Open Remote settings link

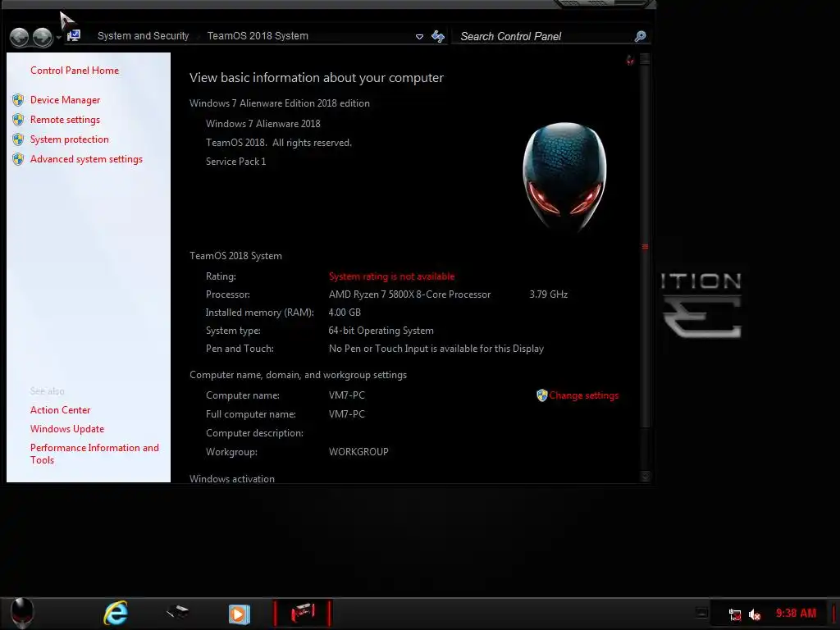pos(66,120)
